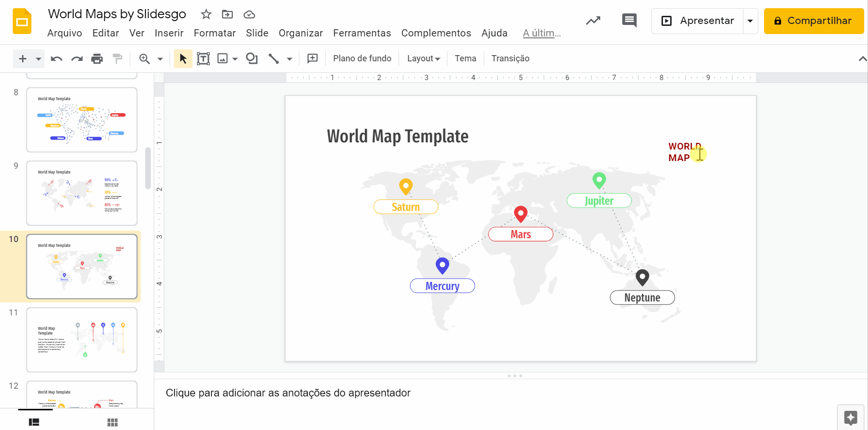Viewport: 868px width, 430px height.
Task: Open line type dropdown arrow
Action: (289, 59)
